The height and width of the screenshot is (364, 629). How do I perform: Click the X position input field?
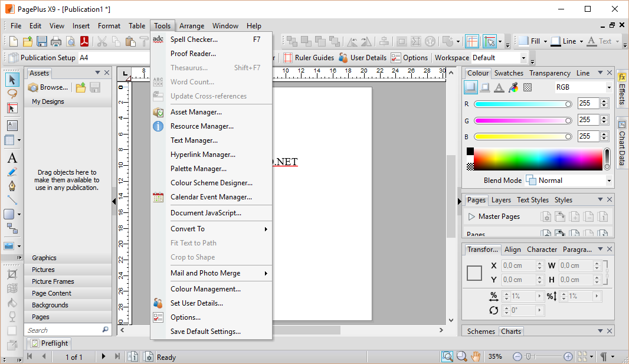[518, 266]
